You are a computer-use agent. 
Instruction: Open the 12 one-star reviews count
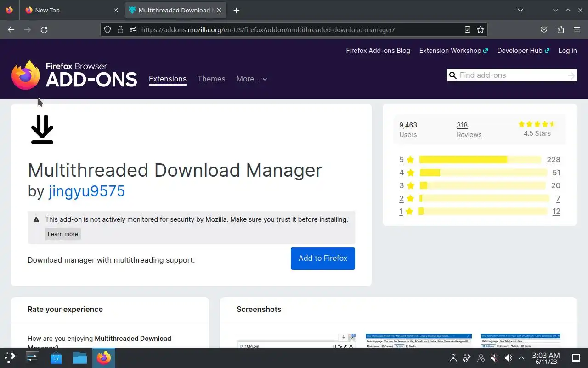[x=556, y=211]
